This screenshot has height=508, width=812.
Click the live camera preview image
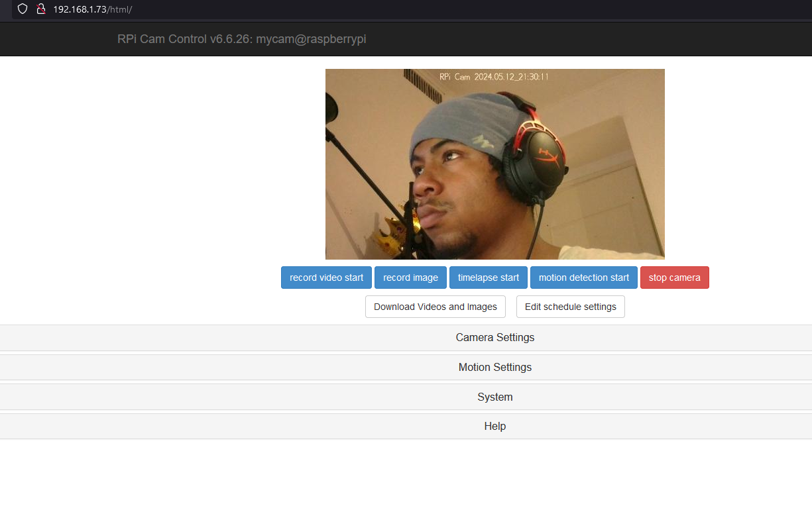(494, 164)
